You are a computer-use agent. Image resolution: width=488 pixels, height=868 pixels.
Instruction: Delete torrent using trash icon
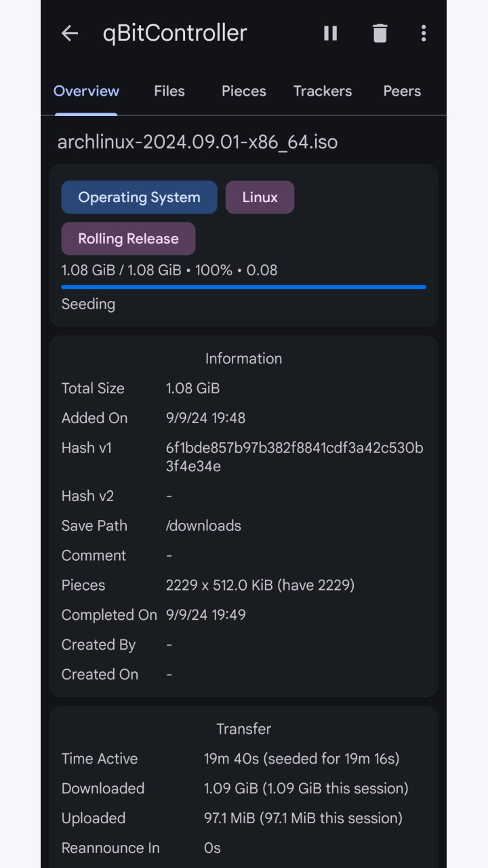(x=380, y=33)
